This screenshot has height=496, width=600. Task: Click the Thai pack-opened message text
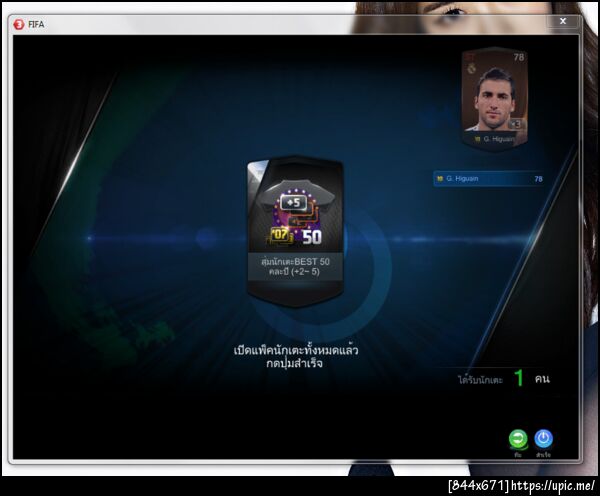295,357
